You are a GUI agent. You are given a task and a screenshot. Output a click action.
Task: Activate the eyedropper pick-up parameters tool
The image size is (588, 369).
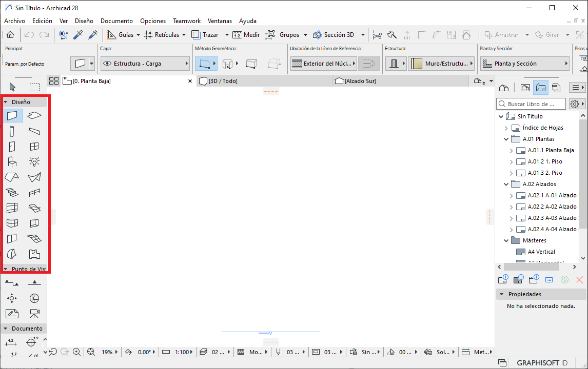pos(78,35)
